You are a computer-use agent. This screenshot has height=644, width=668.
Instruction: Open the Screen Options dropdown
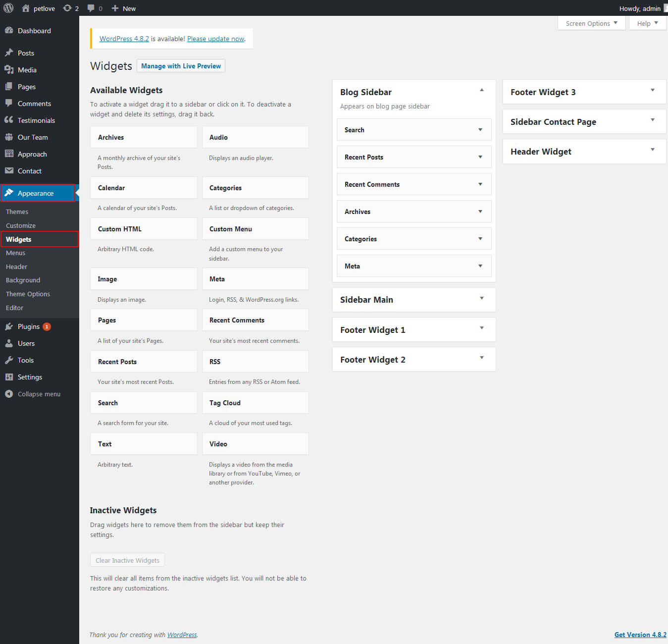[x=591, y=23]
